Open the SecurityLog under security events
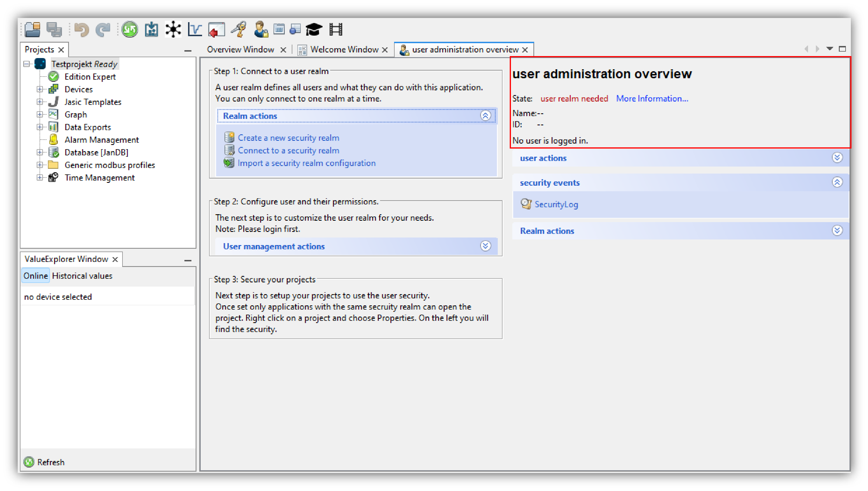 (x=556, y=204)
